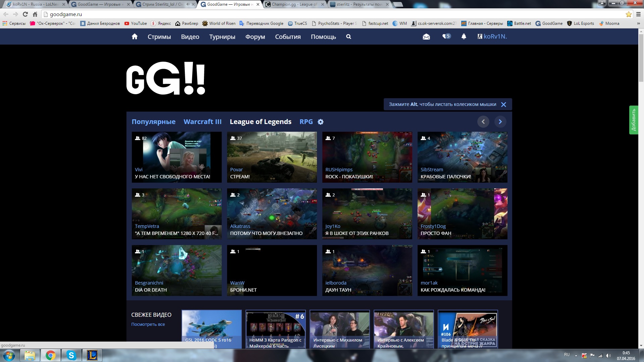
Task: Click the browser forward arrow
Action: click(15, 14)
